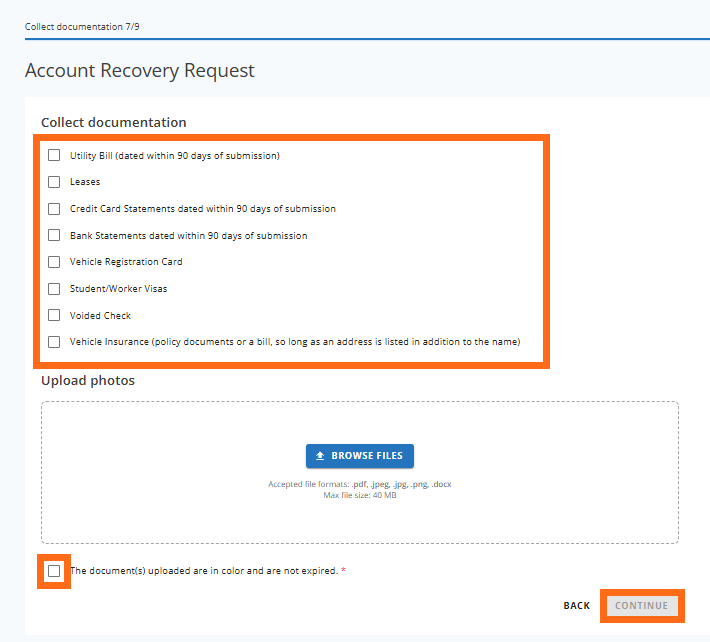Viewport: 710px width, 642px height.
Task: Click the upload arrow icon on Browse Files
Action: point(320,456)
